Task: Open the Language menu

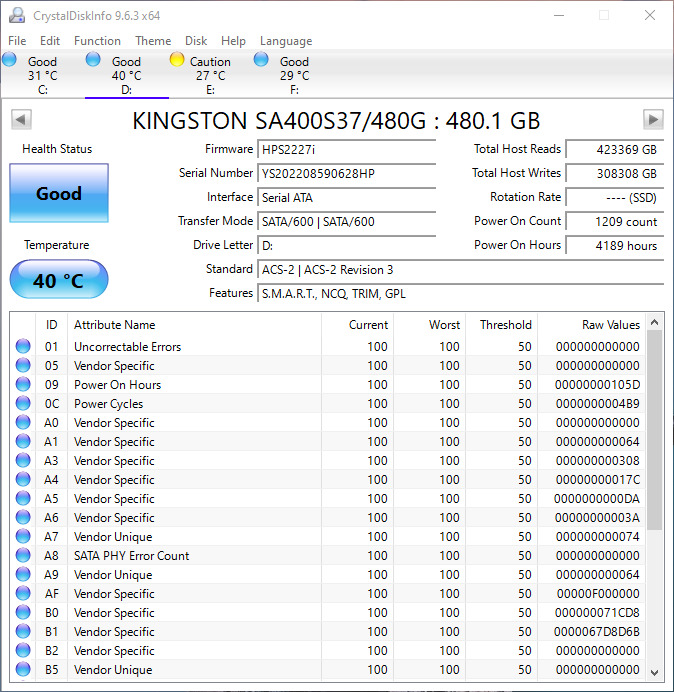Action: point(286,41)
